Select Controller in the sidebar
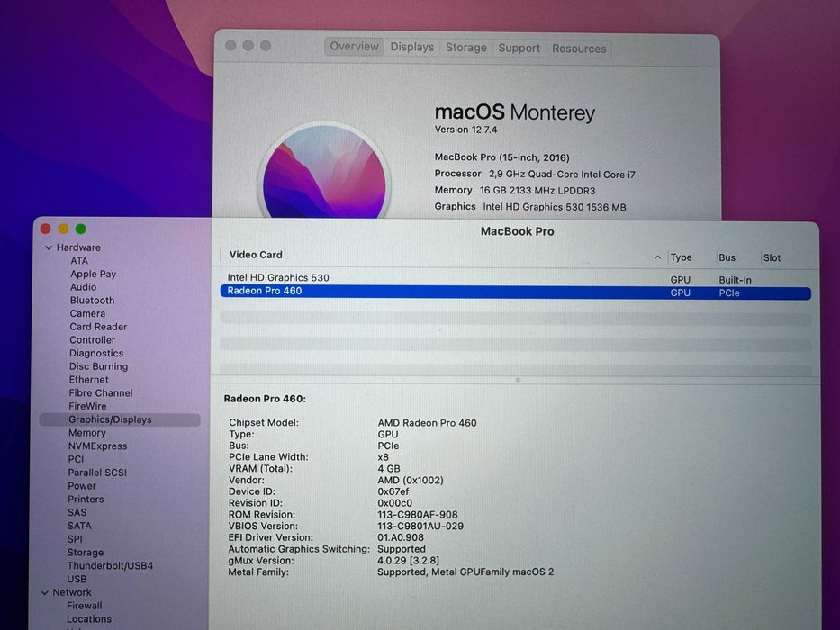The width and height of the screenshot is (840, 630). 92,340
